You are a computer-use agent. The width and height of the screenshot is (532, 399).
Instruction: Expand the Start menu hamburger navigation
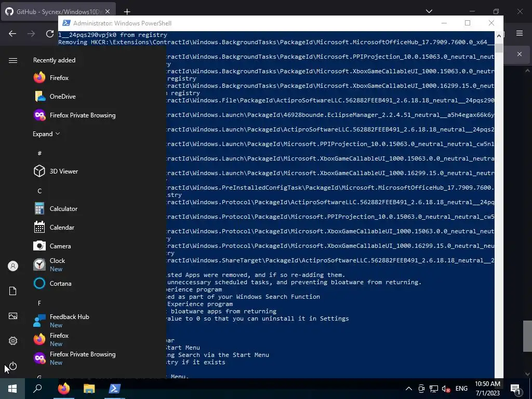(13, 60)
